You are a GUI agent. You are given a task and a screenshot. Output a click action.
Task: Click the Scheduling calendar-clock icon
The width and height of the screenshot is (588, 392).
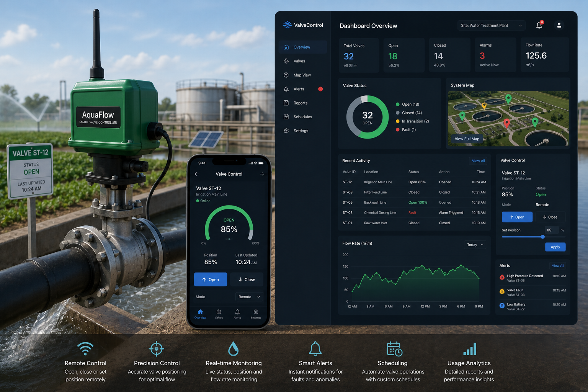coord(394,349)
